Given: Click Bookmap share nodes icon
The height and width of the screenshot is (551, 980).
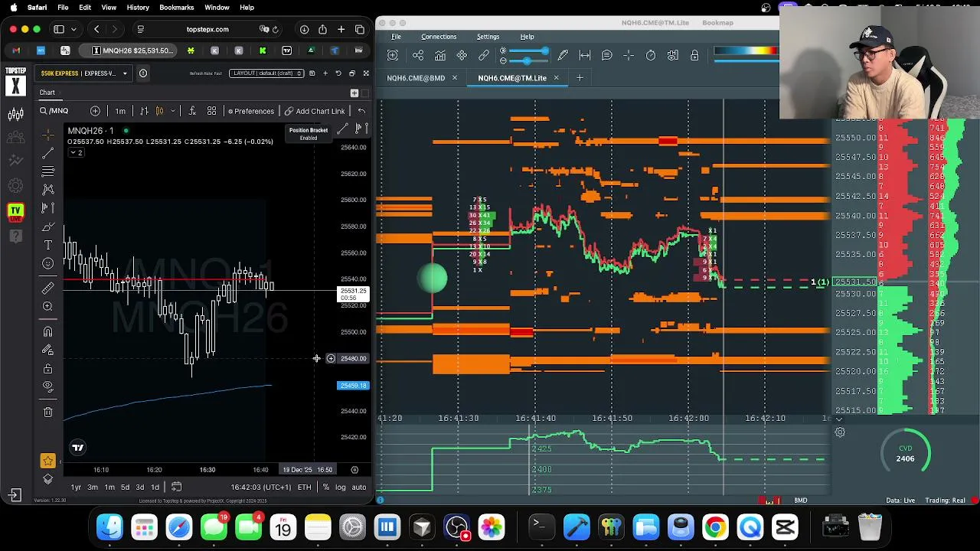Looking at the screenshot, I should click(x=418, y=55).
